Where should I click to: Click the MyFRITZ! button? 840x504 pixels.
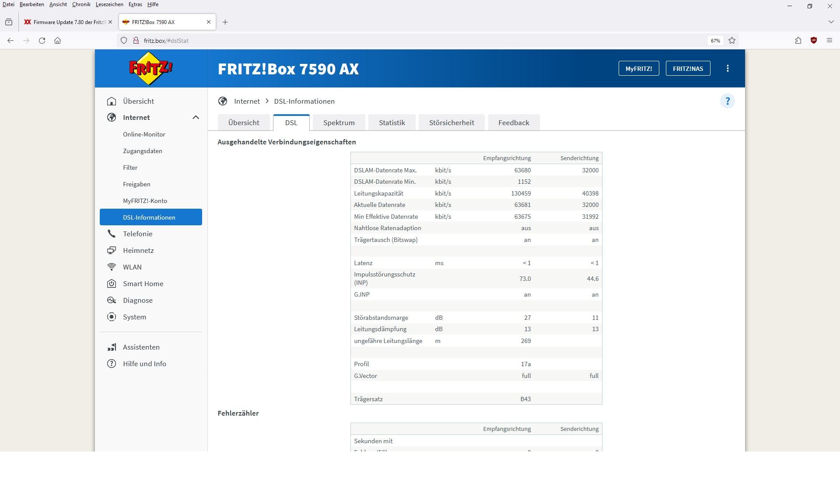[639, 68]
